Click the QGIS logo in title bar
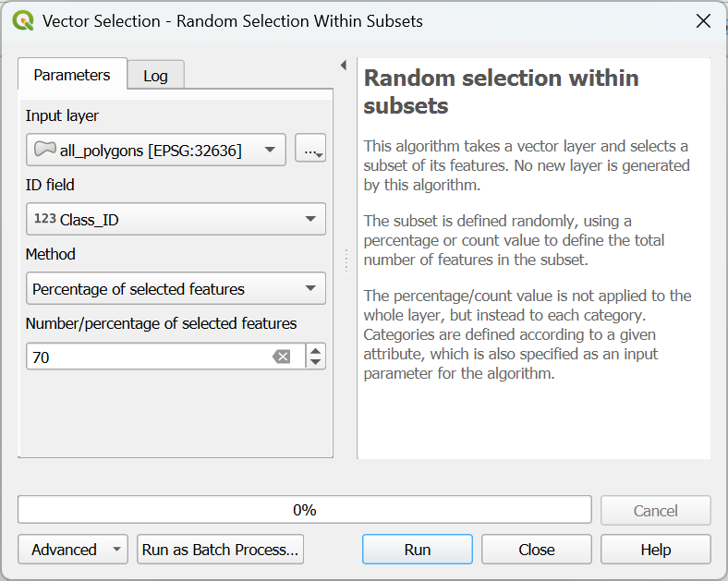Screen dimensions: 728x581 pos(23,20)
